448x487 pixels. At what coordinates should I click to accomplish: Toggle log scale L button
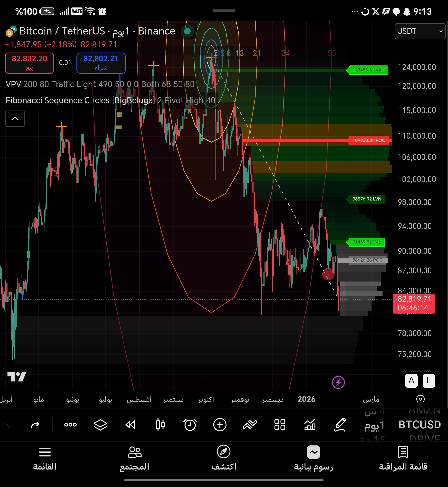click(429, 381)
